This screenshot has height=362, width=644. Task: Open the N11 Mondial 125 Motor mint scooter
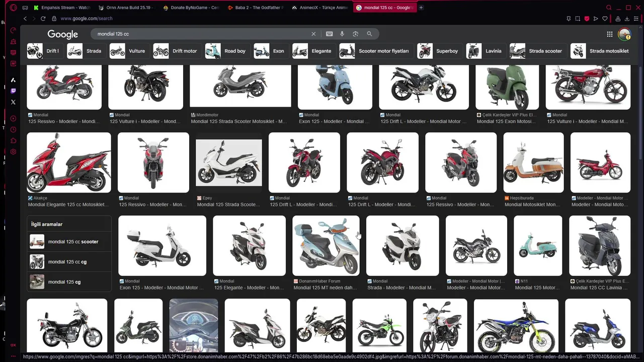[538, 246]
